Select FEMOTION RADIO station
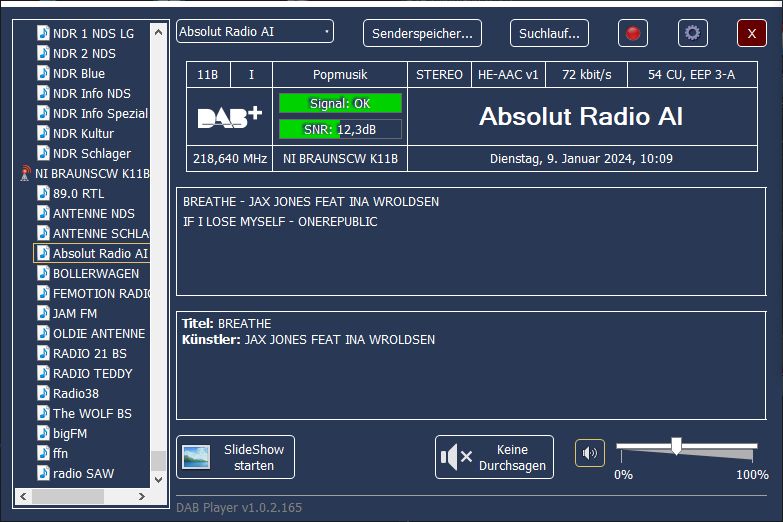Screen dimensions: 783x522 click(100, 293)
